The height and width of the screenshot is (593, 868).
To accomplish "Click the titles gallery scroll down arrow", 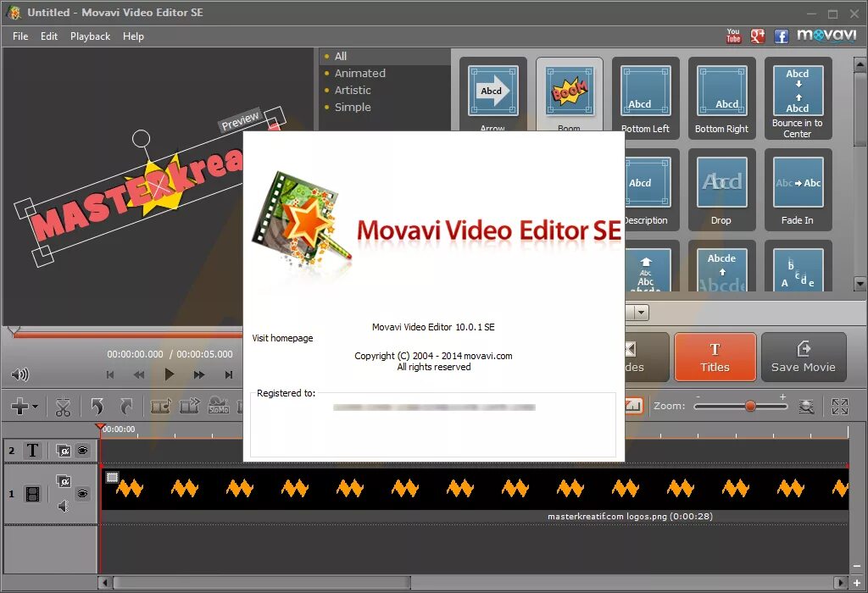I will click(x=860, y=285).
